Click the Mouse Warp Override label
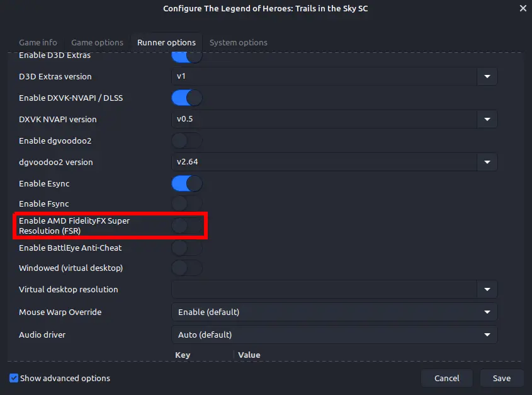Image resolution: width=532 pixels, height=395 pixels. coord(60,312)
